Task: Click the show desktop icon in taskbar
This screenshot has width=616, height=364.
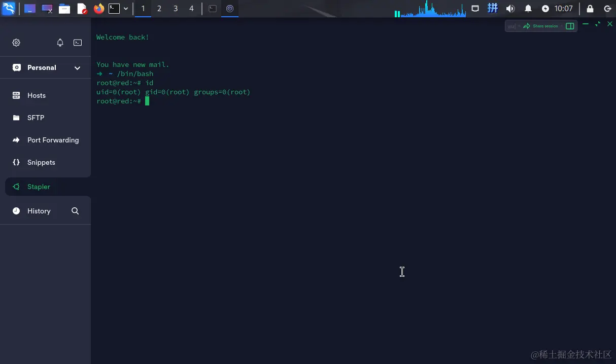Action: (x=30, y=9)
